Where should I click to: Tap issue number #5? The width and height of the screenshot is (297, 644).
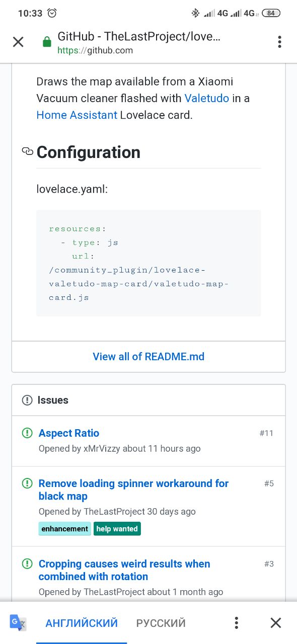[x=269, y=484]
